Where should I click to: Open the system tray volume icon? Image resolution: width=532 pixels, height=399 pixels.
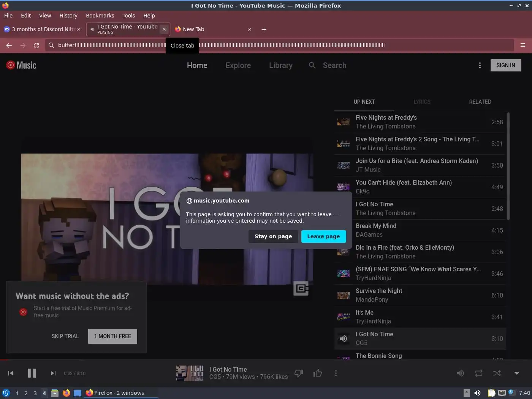pyautogui.click(x=477, y=393)
